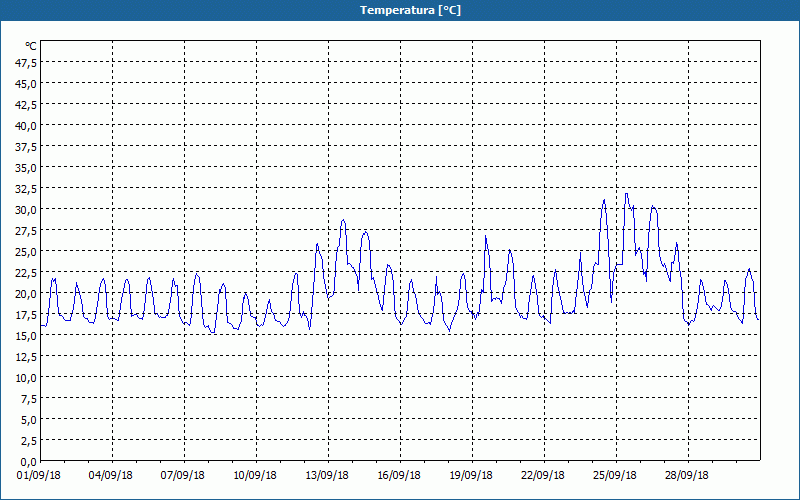
Task: Click the 20,0 y-axis label
Action: coord(26,294)
